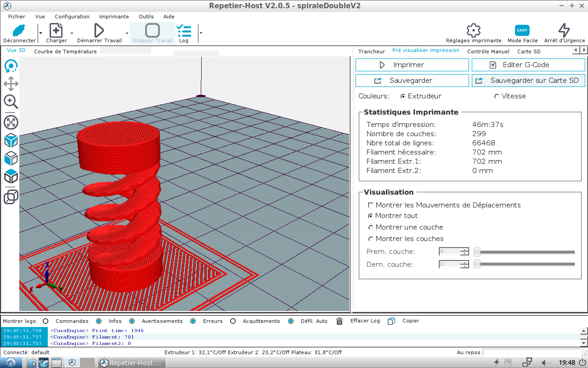Click the Charger file icon

click(x=56, y=30)
